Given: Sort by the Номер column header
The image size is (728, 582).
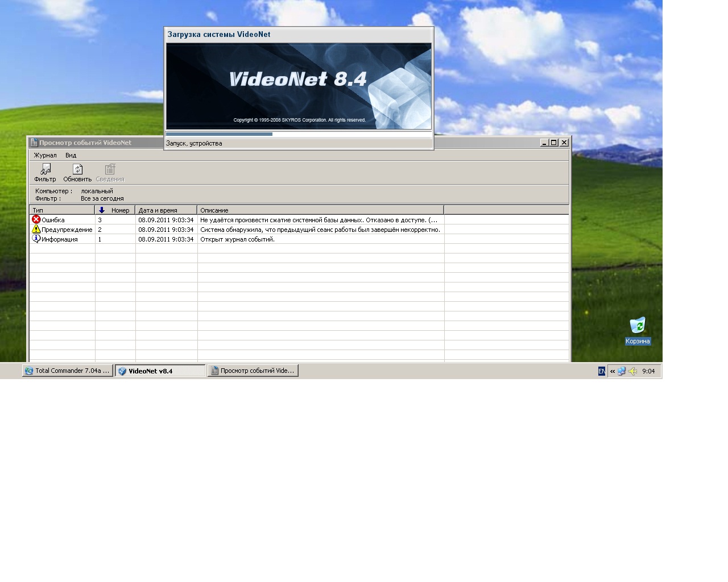Looking at the screenshot, I should tap(115, 210).
